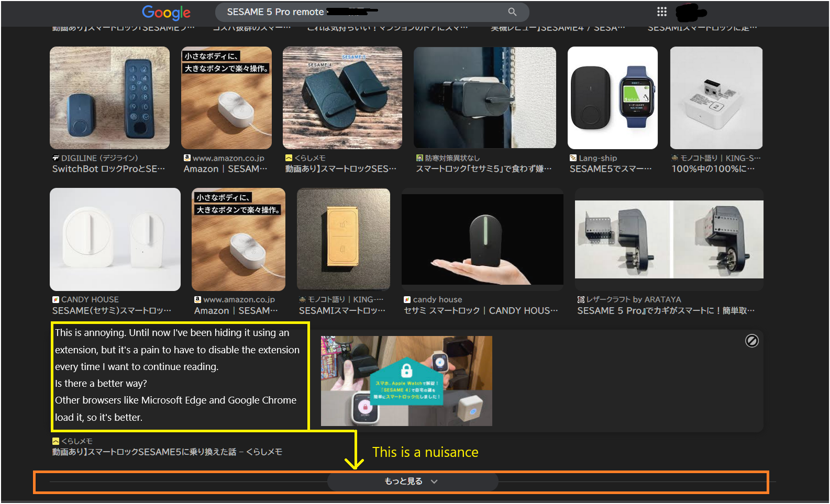Click the crossed-circle icon on the bottom result card

tap(751, 341)
